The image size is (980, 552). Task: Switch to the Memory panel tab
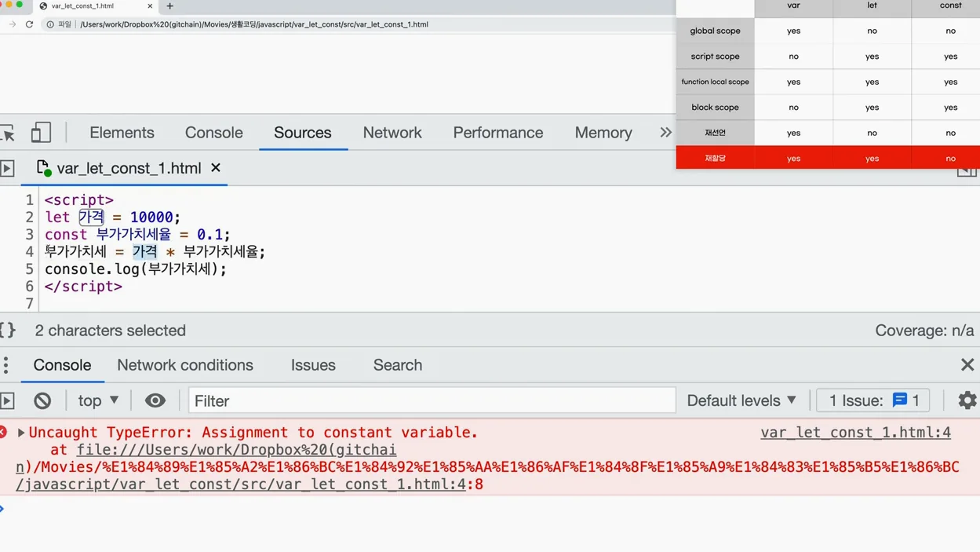[x=603, y=133]
